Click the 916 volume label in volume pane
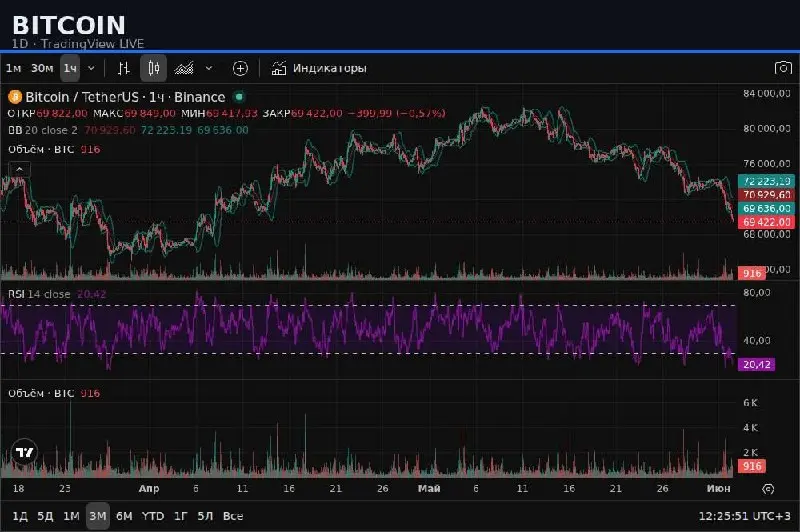Screen dimensions: 800x532 (x=752, y=466)
